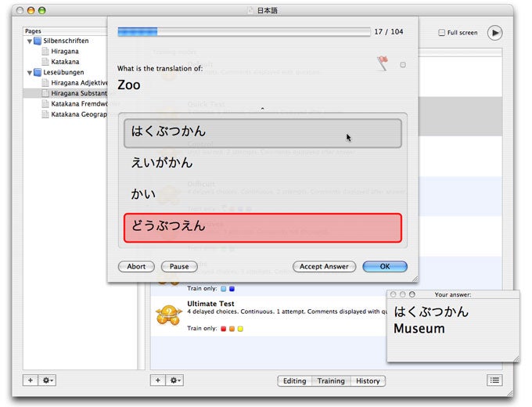Viewport: 532px width, 407px height.
Task: Open Hiragana Substantive page
Action: (x=79, y=93)
